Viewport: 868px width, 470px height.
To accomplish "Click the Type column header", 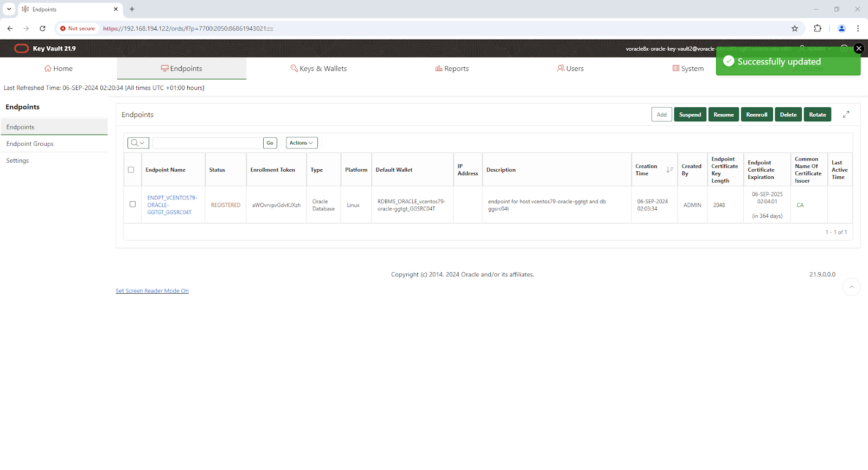I will [x=317, y=170].
